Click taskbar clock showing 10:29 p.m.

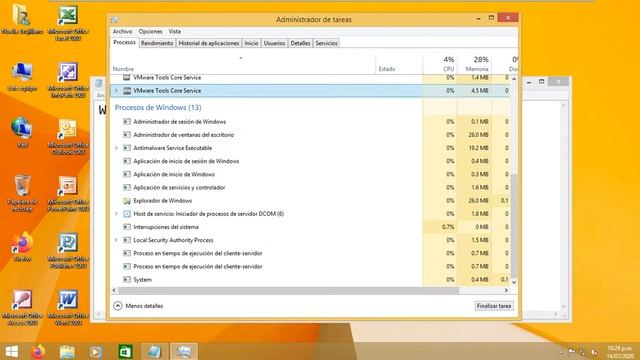click(x=620, y=352)
